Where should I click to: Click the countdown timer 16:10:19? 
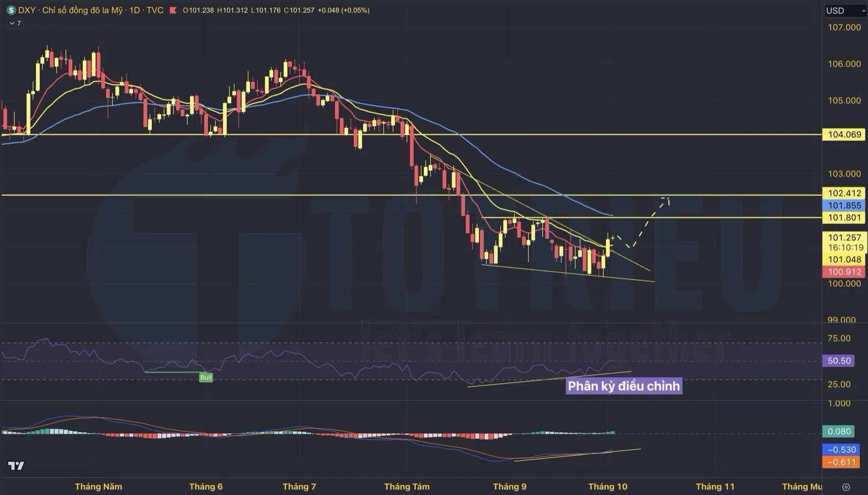846,247
